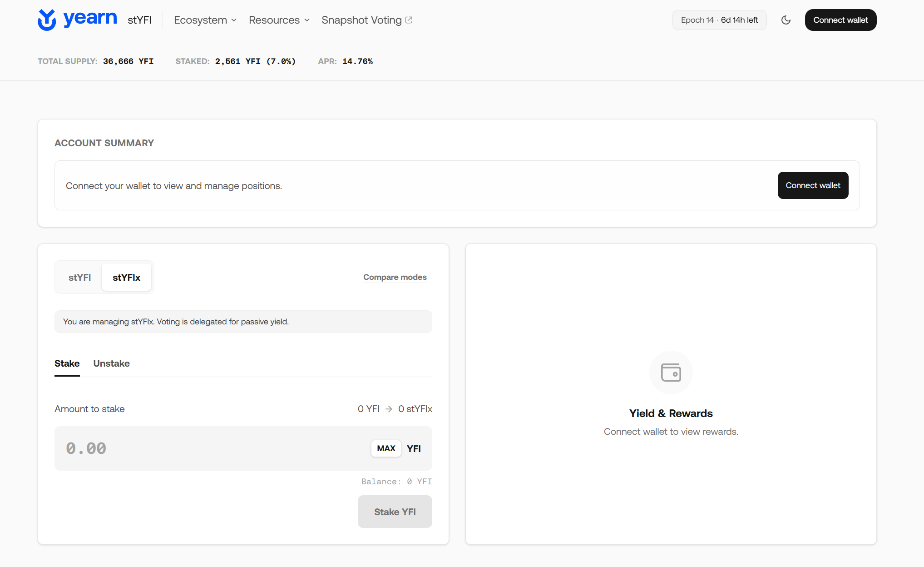Select the Stake tab
924x567 pixels.
coord(67,363)
